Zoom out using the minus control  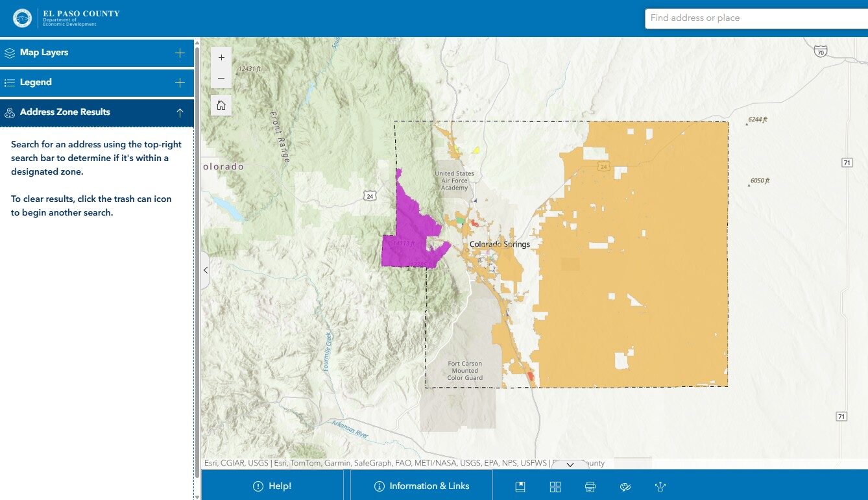point(221,79)
